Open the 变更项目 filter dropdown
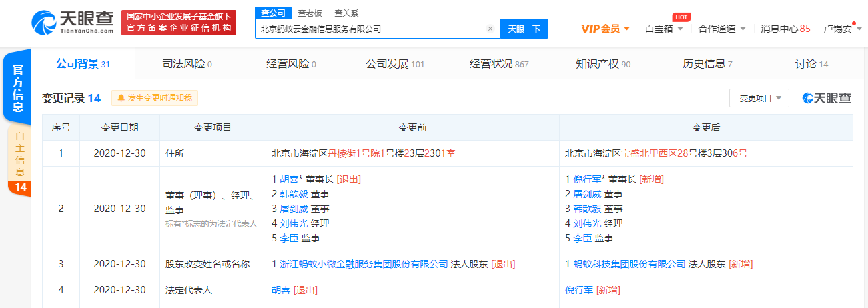Image resolution: width=868 pixels, height=308 pixels. [759, 98]
